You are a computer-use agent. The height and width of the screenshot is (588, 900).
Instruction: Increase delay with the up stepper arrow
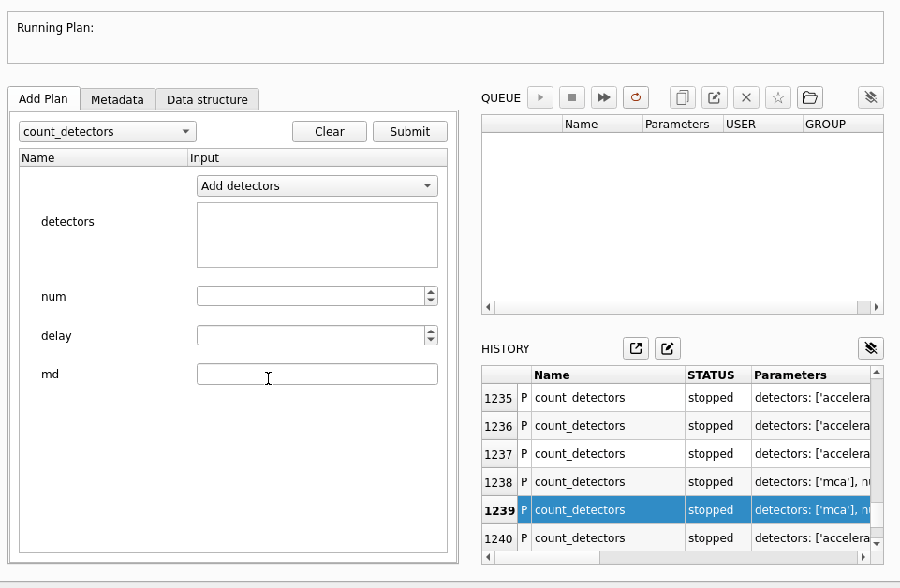431,331
